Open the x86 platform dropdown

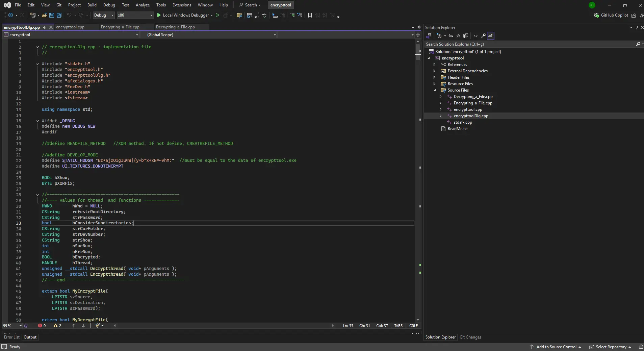click(x=135, y=15)
